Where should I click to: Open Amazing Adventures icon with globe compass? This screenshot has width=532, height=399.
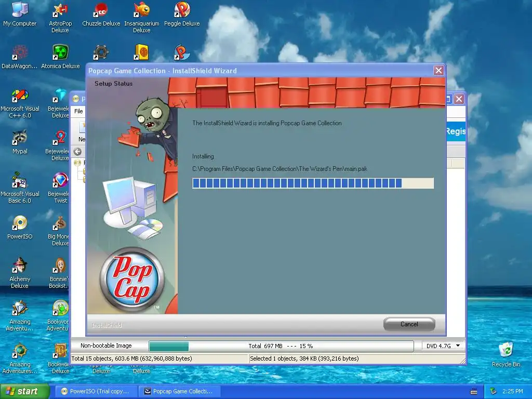20,359
